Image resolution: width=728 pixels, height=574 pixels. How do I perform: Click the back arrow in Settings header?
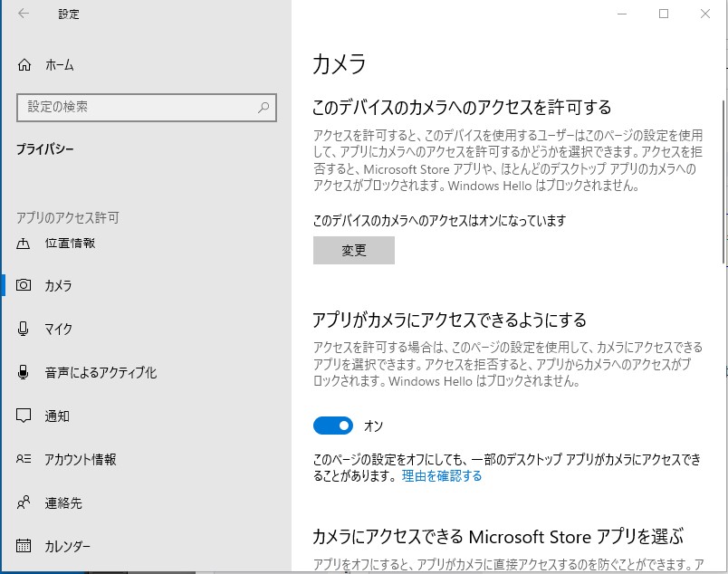[x=24, y=14]
